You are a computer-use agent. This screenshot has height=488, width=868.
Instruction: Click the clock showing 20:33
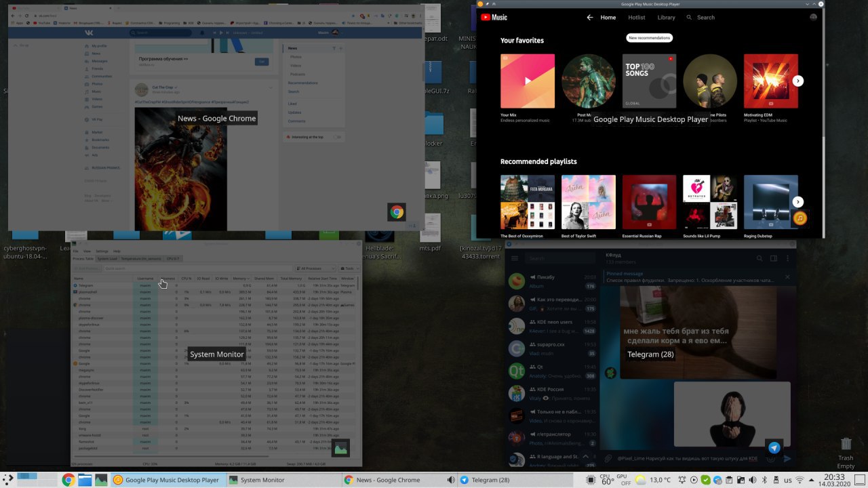[x=834, y=480]
